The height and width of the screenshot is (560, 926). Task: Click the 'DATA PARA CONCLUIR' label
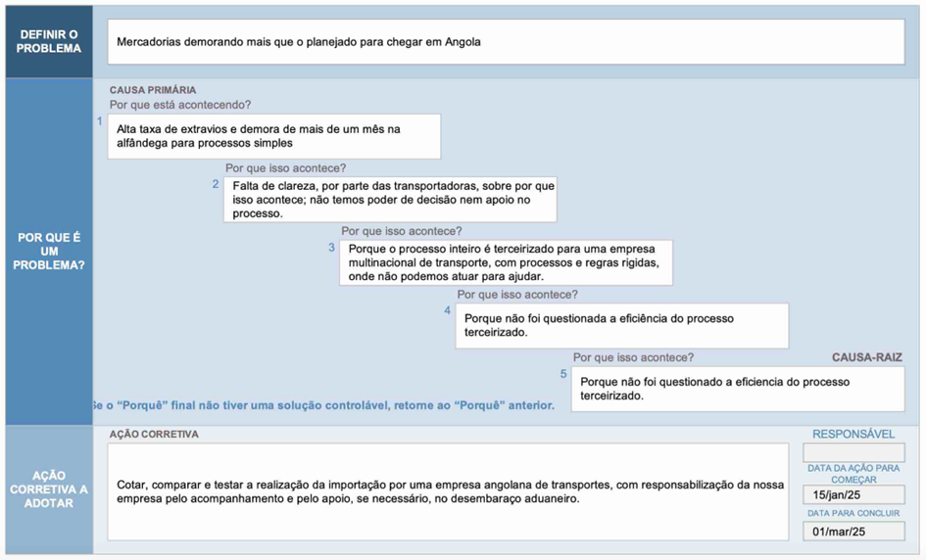point(853,513)
